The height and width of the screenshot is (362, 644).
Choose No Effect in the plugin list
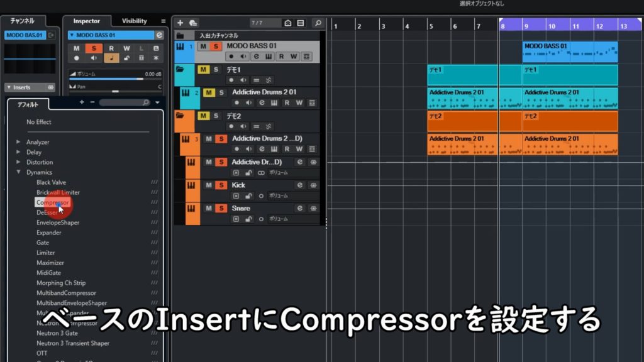coord(39,122)
